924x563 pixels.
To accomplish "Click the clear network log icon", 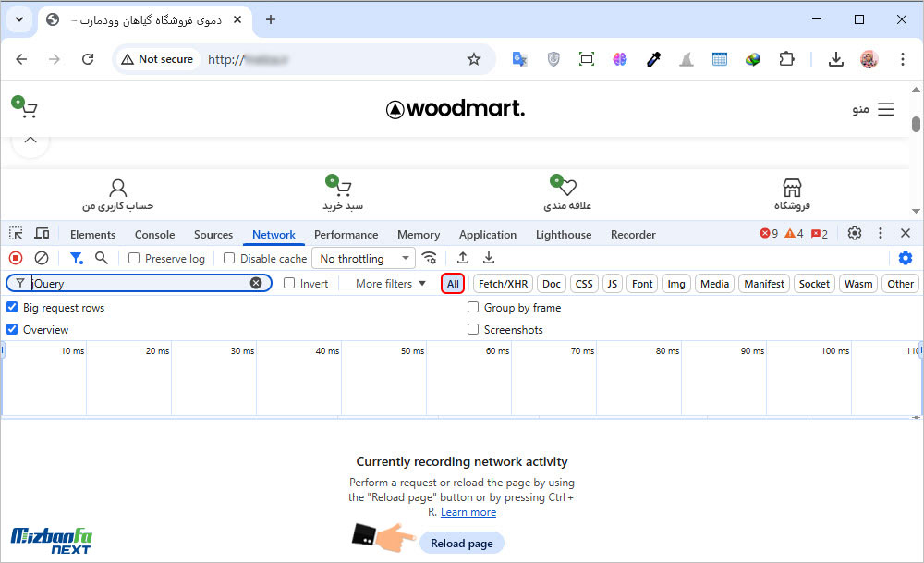I will click(x=42, y=259).
